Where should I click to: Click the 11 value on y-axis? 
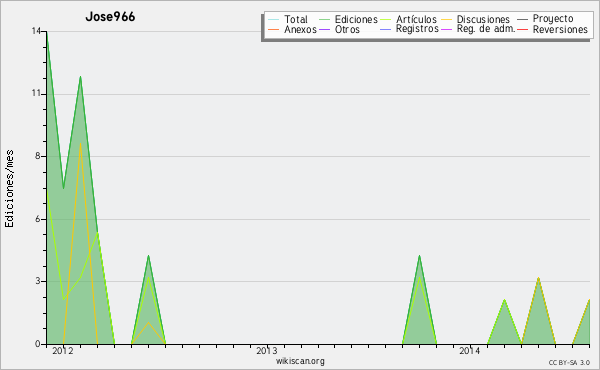(36, 93)
